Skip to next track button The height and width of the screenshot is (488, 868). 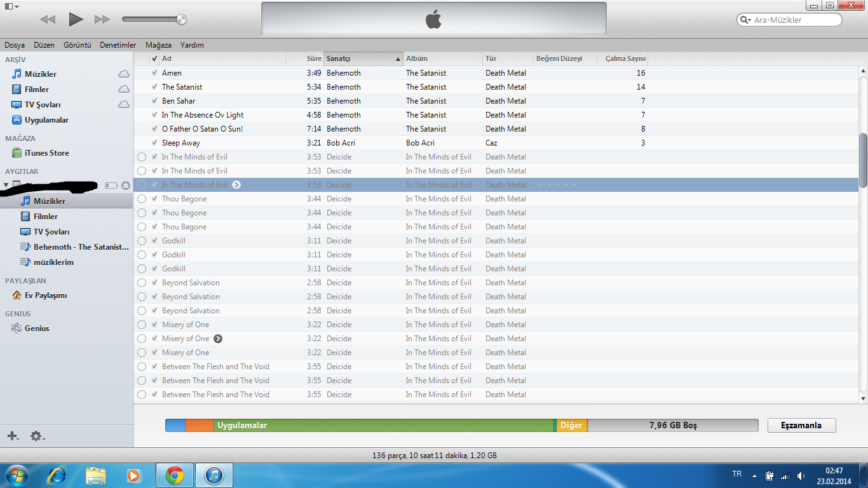pos(102,20)
